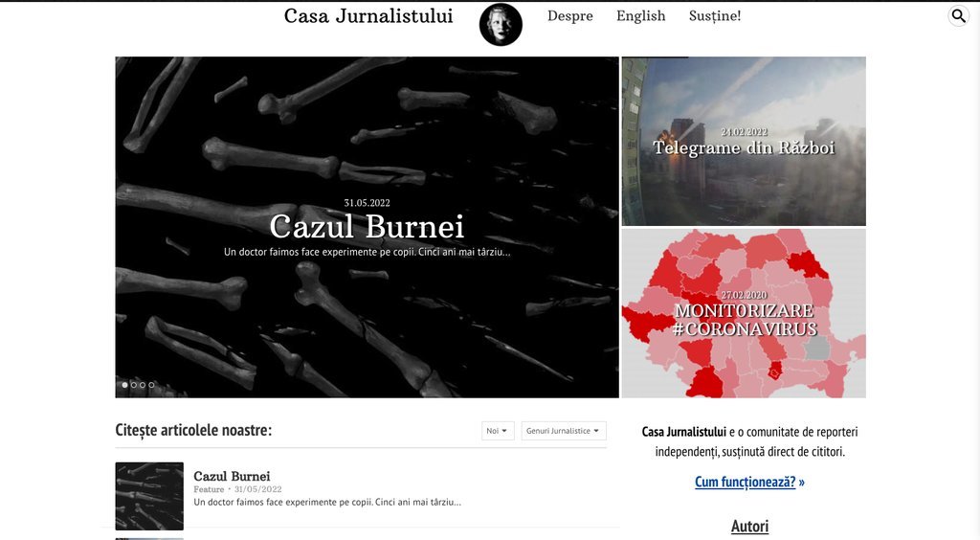Click the list excerpt Un doctor faimos face experimente
980x540 pixels.
(327, 502)
